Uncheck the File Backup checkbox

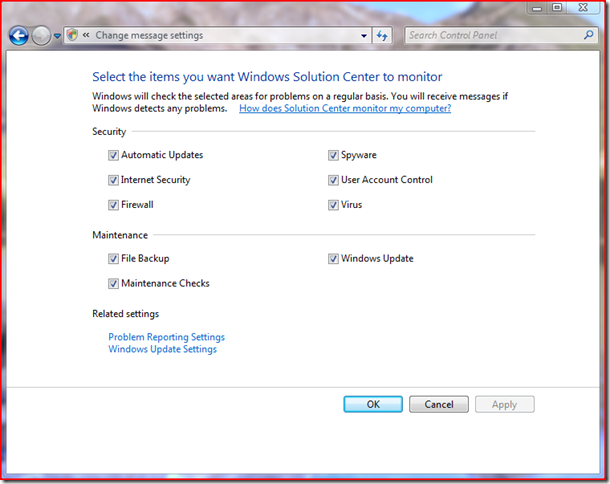113,259
